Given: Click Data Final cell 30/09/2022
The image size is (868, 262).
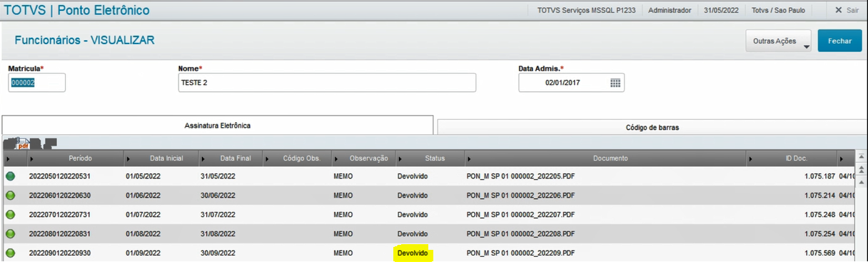Looking at the screenshot, I should click(218, 253).
